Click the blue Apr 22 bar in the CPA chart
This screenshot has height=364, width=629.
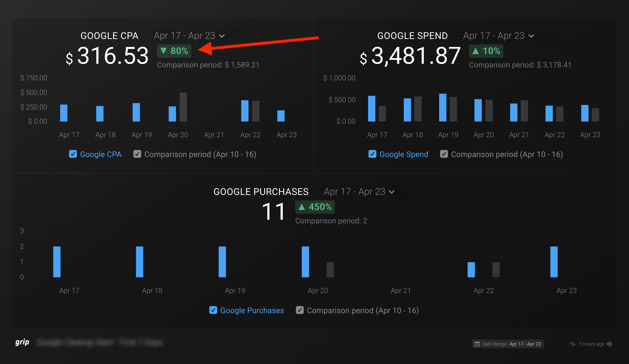pyautogui.click(x=245, y=111)
